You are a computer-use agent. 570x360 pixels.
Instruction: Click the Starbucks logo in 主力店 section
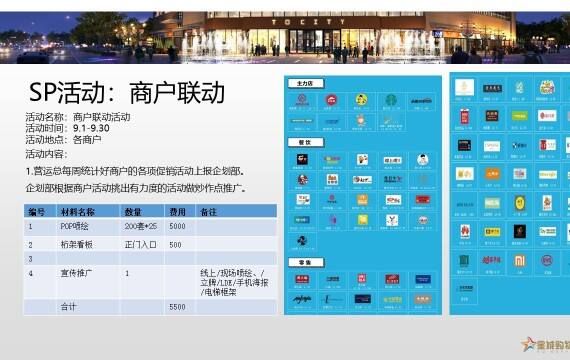pyautogui.click(x=392, y=100)
